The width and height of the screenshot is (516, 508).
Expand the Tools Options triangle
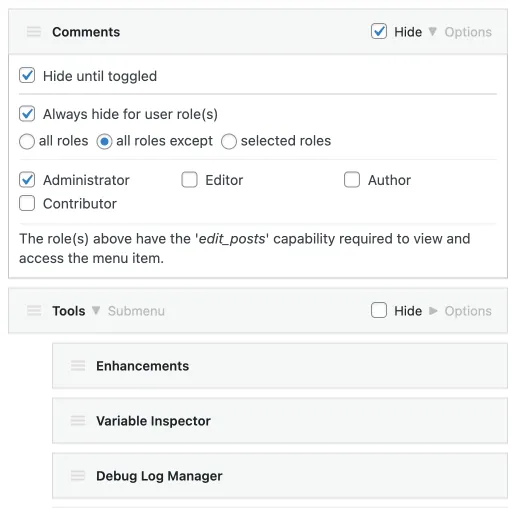[433, 311]
